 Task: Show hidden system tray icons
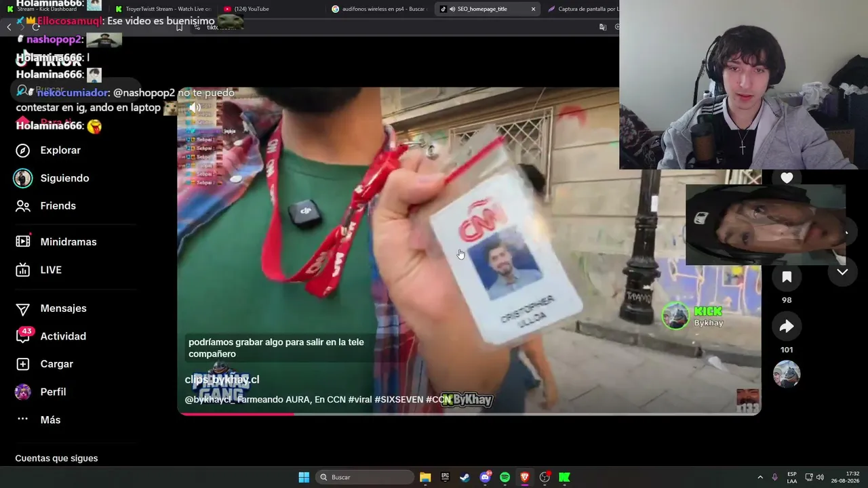[x=759, y=477]
